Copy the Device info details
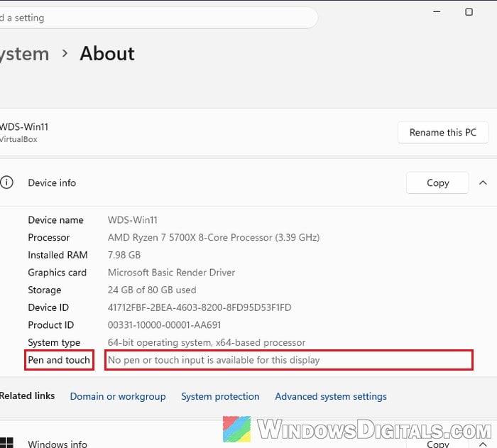Image resolution: width=497 pixels, height=448 pixels. tap(437, 182)
